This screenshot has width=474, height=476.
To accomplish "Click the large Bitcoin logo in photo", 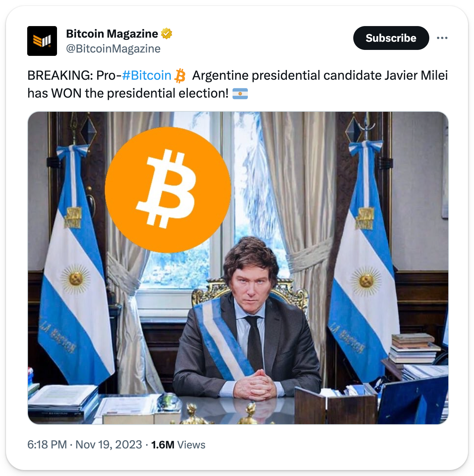I will pyautogui.click(x=168, y=190).
